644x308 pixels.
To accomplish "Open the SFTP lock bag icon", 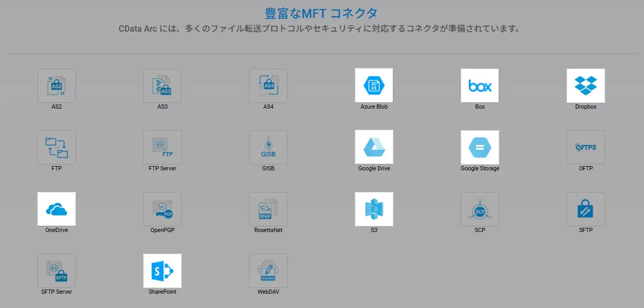I will 586,209.
